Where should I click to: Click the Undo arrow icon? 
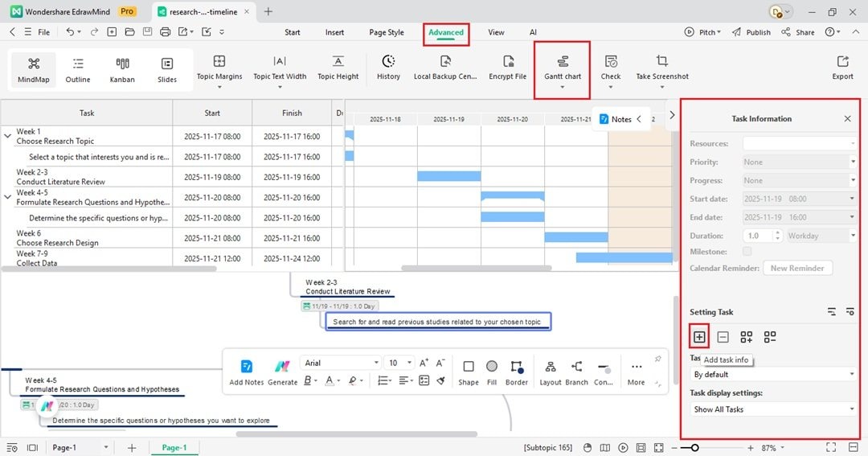click(70, 32)
